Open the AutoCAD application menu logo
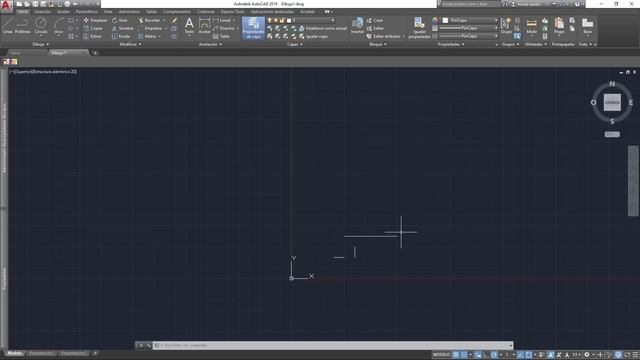 point(6,5)
